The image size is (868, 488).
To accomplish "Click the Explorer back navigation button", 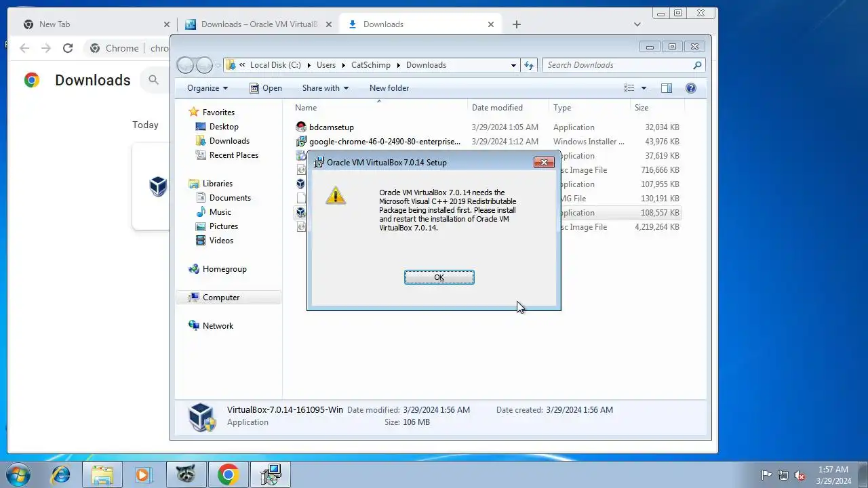I will 185,65.
